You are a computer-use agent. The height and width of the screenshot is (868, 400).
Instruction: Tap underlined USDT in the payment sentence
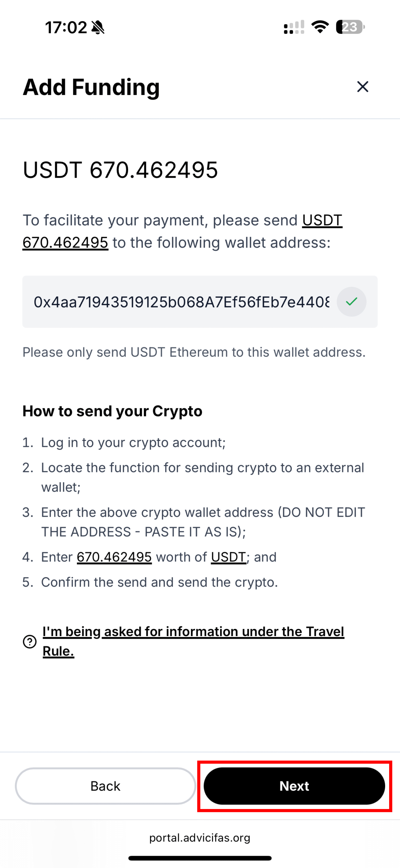322,220
